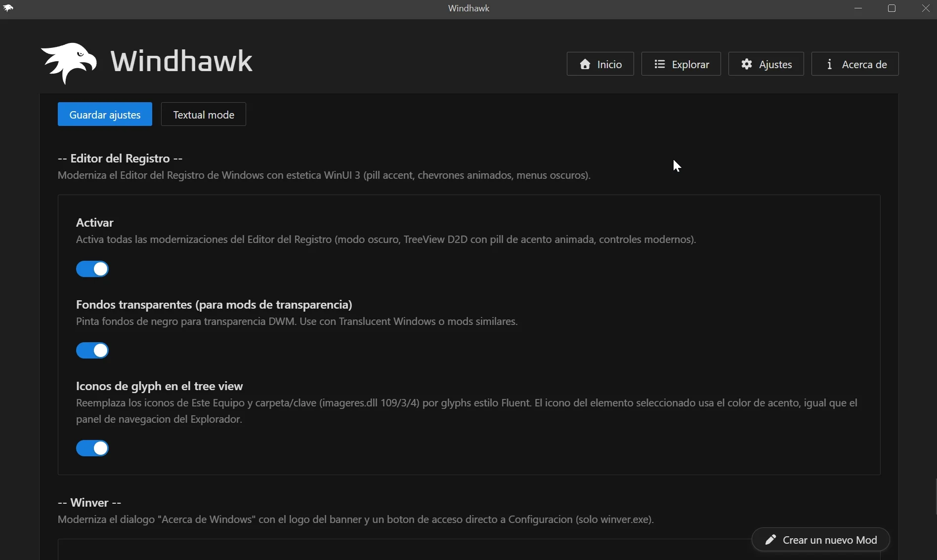Go to the Inicio page
This screenshot has width=937, height=560.
tap(600, 64)
